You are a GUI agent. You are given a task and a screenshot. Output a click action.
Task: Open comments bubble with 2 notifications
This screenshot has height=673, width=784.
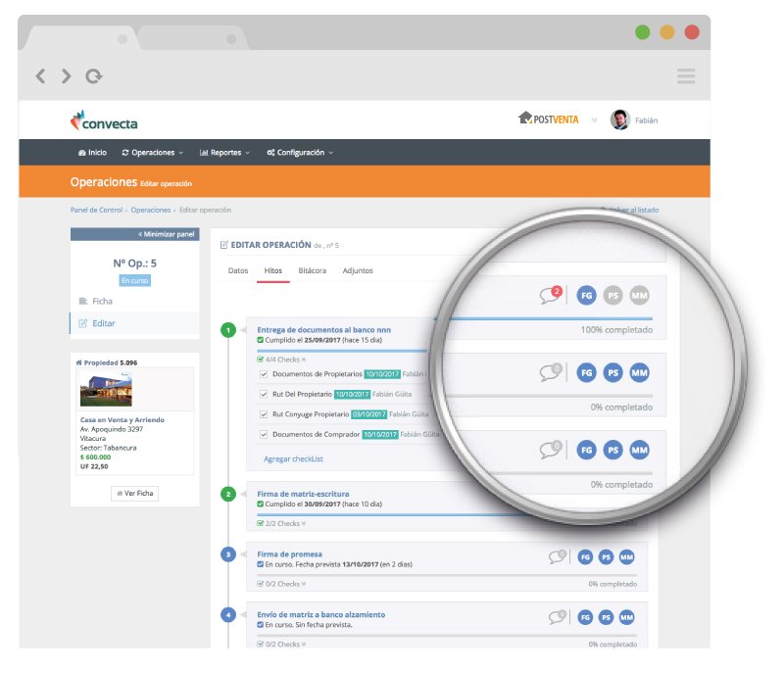click(x=551, y=295)
